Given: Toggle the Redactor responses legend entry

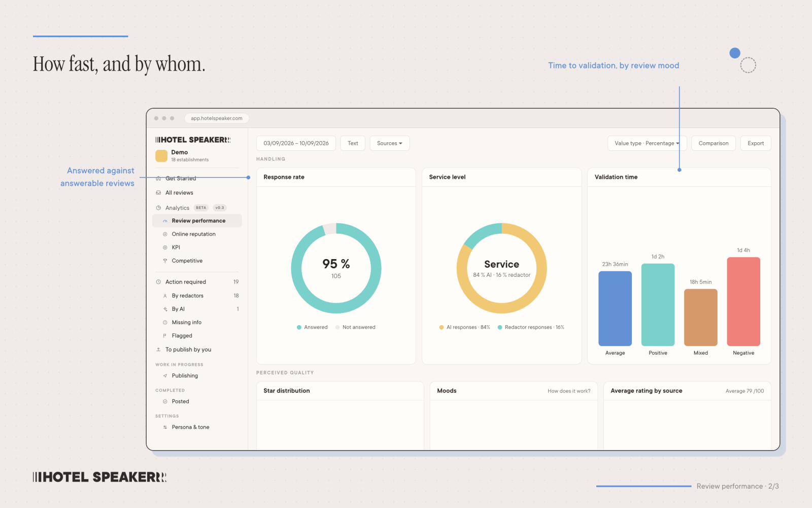Looking at the screenshot, I should pyautogui.click(x=531, y=327).
